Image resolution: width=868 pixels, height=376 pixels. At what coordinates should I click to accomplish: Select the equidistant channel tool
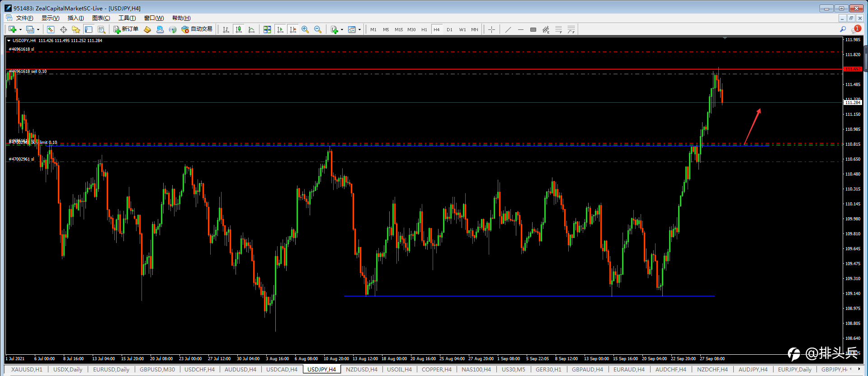point(546,29)
